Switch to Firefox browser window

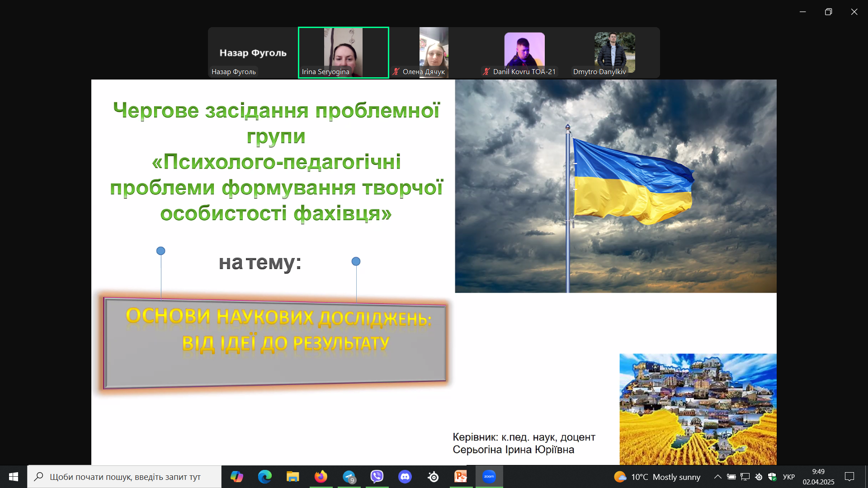[x=321, y=477]
